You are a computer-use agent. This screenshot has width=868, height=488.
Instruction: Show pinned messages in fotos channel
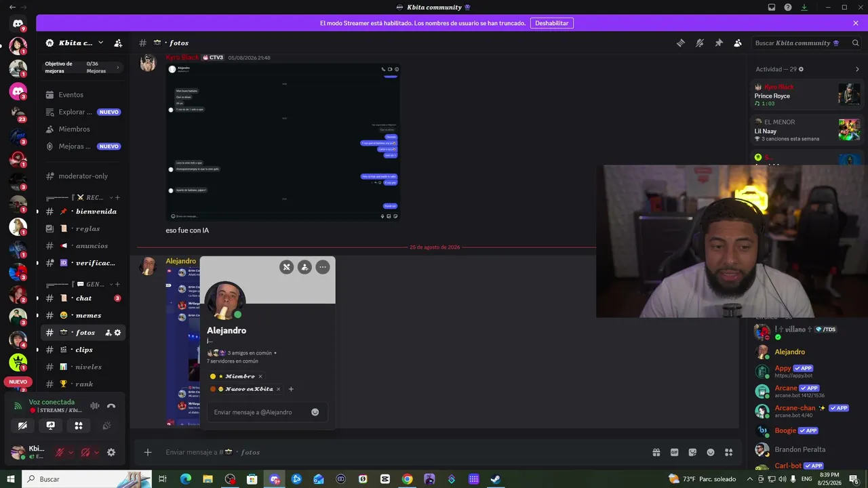[719, 43]
